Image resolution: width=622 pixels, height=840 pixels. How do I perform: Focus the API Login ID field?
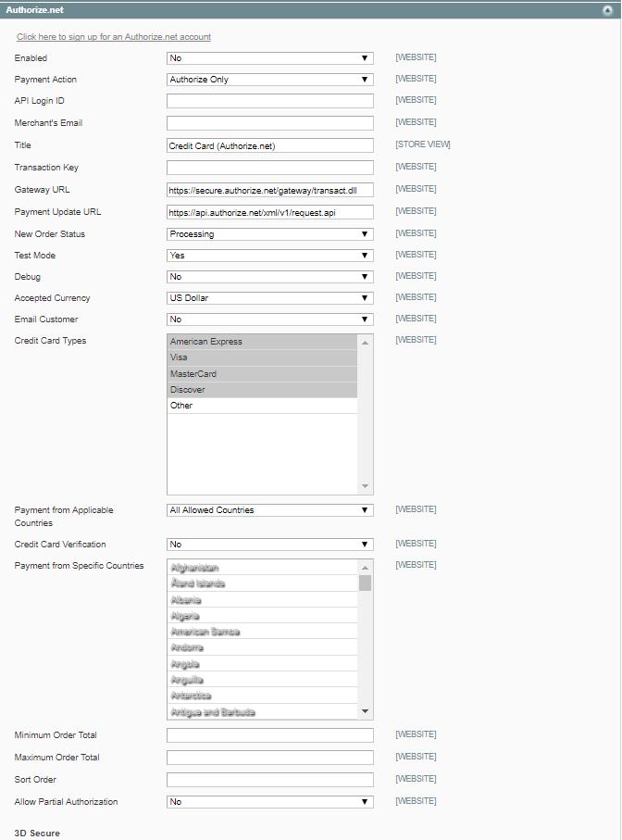pyautogui.click(x=269, y=101)
